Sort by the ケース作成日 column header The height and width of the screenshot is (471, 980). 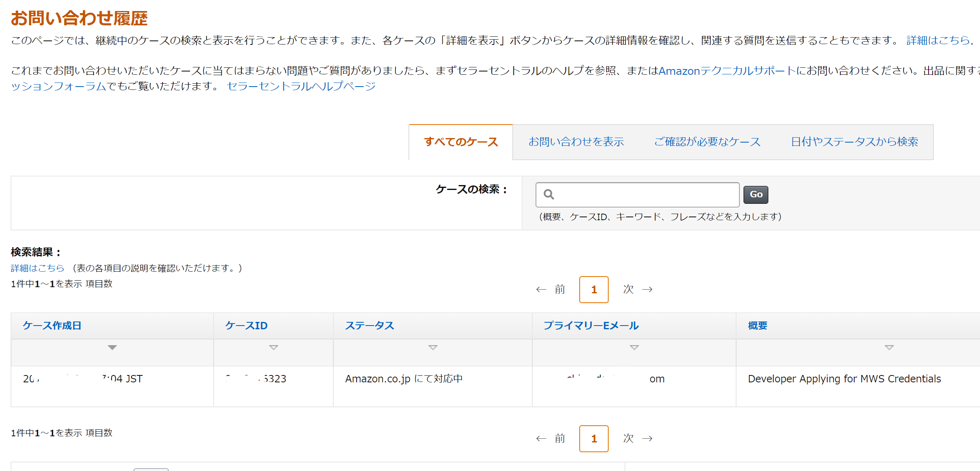coord(52,326)
